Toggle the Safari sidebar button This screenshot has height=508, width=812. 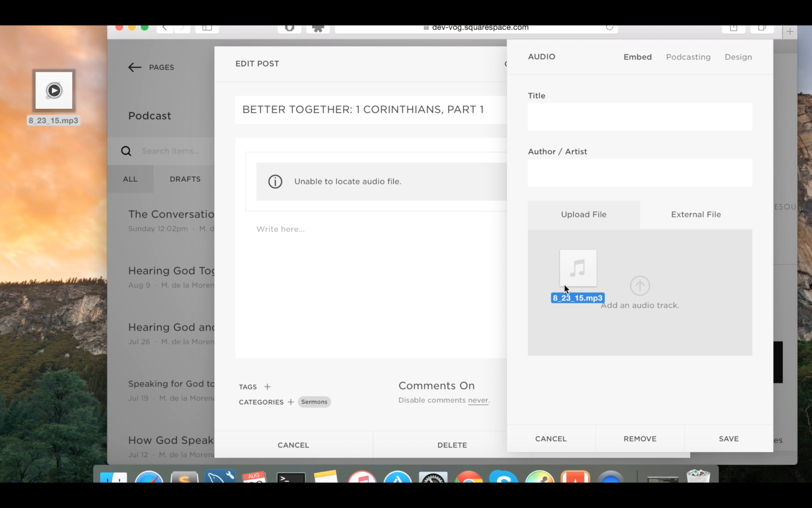coord(207,28)
